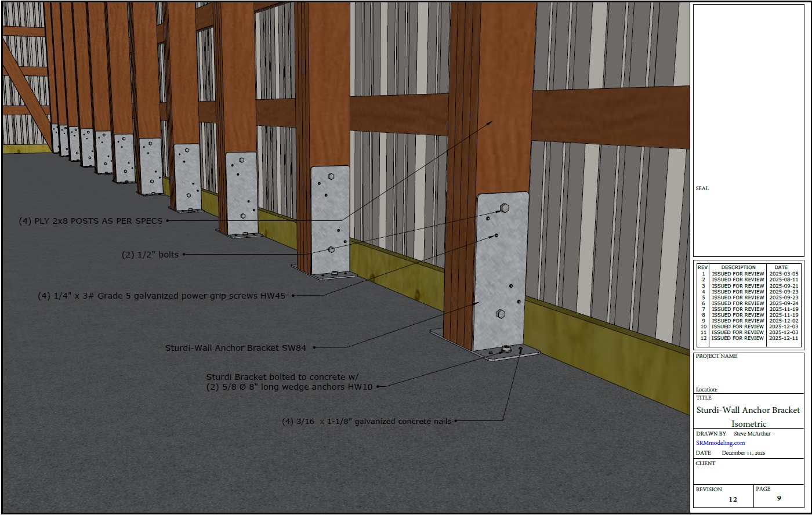The image size is (812, 515).
Task: Click the REV column header
Action: pyautogui.click(x=702, y=267)
